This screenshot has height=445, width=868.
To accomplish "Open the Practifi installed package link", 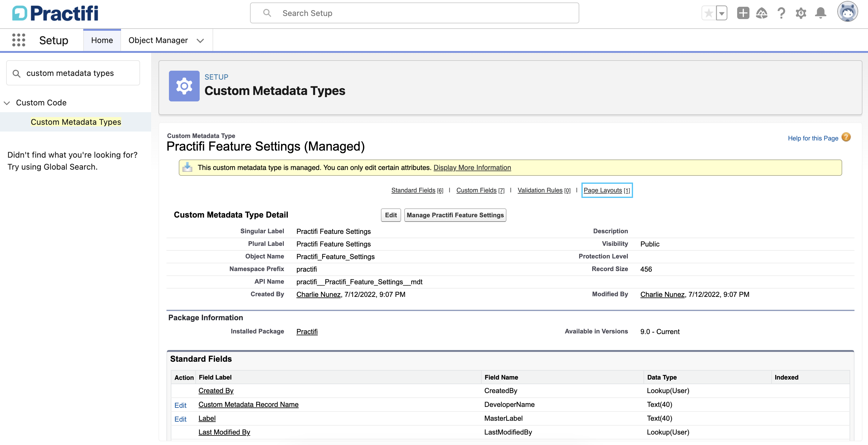I will coord(307,331).
